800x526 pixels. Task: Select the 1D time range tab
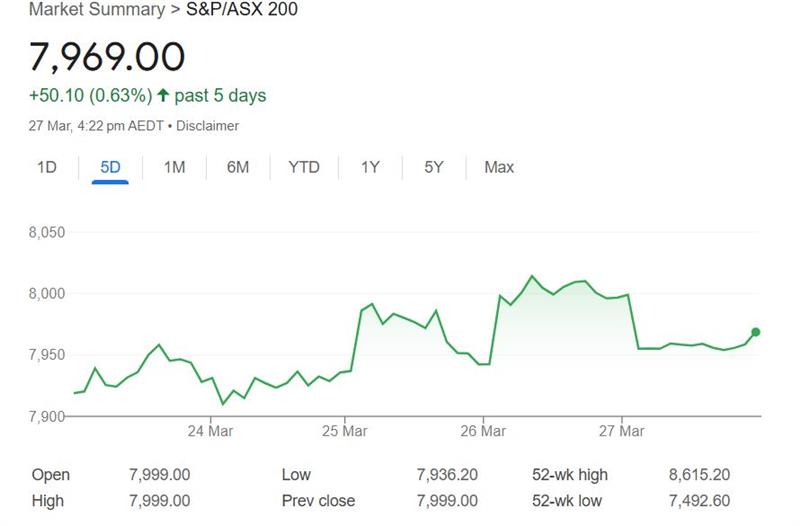47,167
